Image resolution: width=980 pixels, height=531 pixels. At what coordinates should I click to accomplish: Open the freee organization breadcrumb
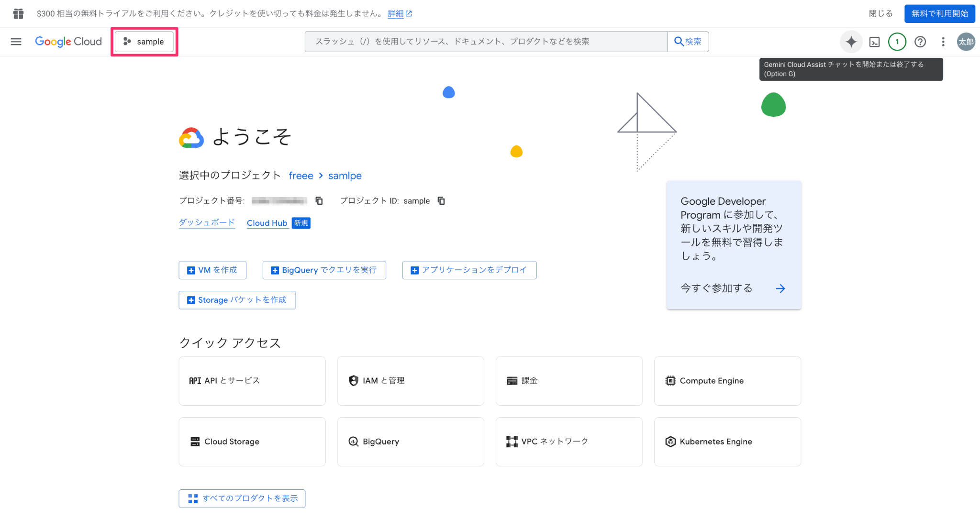pos(301,176)
